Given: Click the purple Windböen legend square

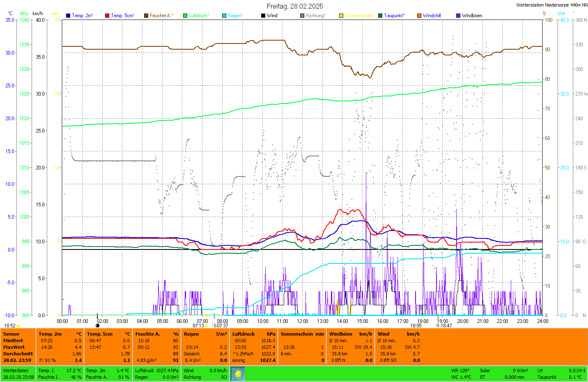Looking at the screenshot, I should pyautogui.click(x=458, y=16).
